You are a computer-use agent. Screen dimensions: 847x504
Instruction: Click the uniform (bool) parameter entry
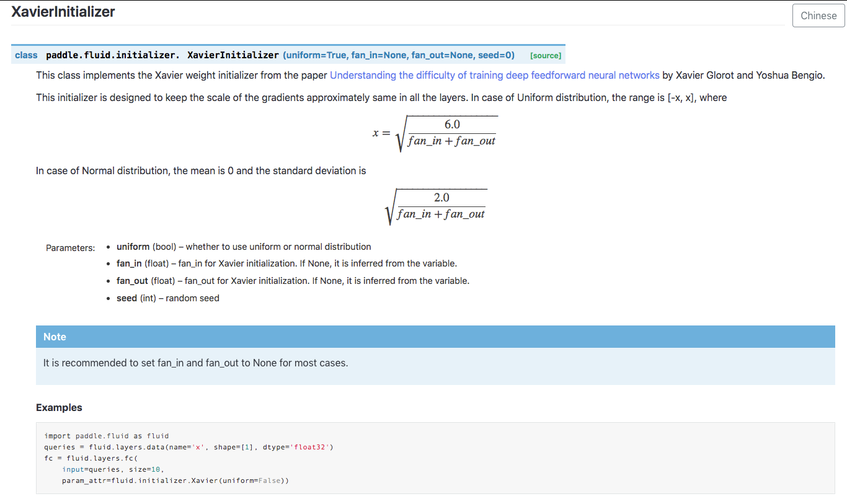tap(244, 246)
